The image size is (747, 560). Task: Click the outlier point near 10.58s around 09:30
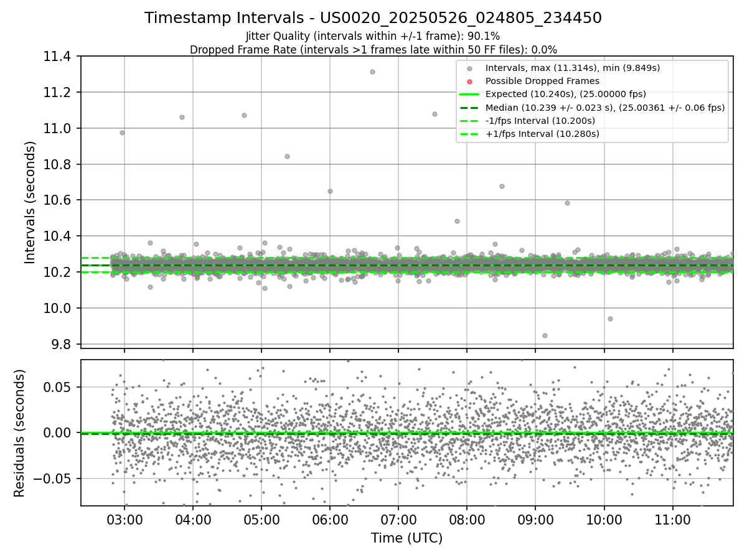(x=567, y=203)
